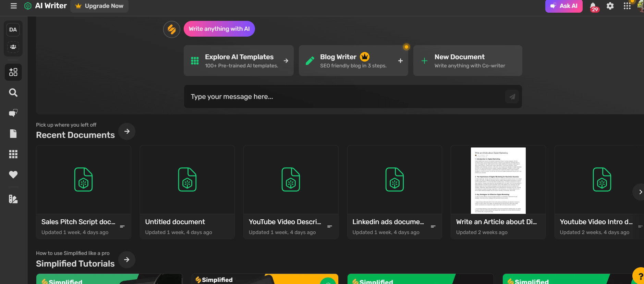Open Untitled document thumbnail
This screenshot has width=644, height=284.
tap(187, 180)
